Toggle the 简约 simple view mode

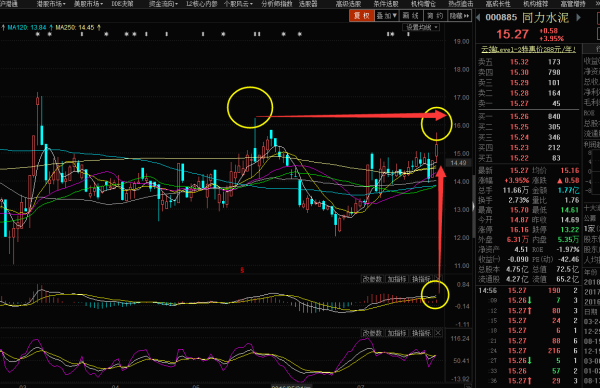pos(435,16)
